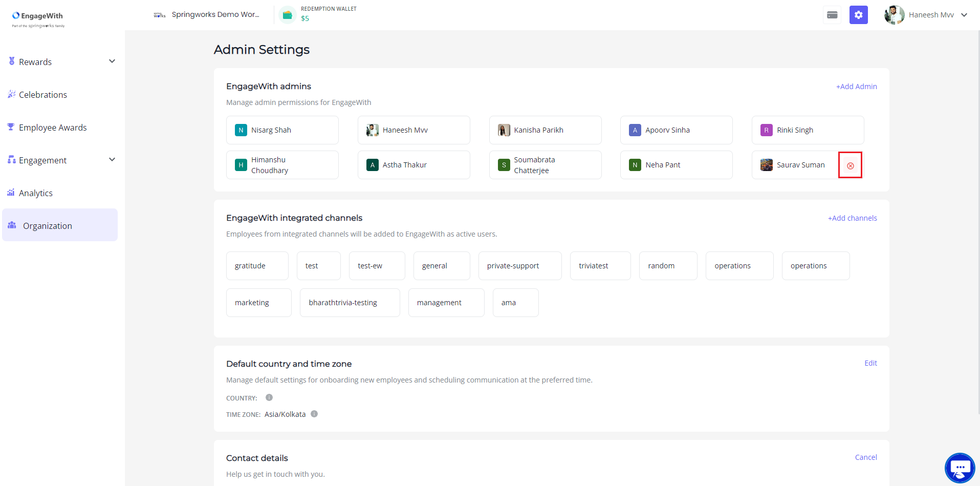Open the support chat widget

960,468
